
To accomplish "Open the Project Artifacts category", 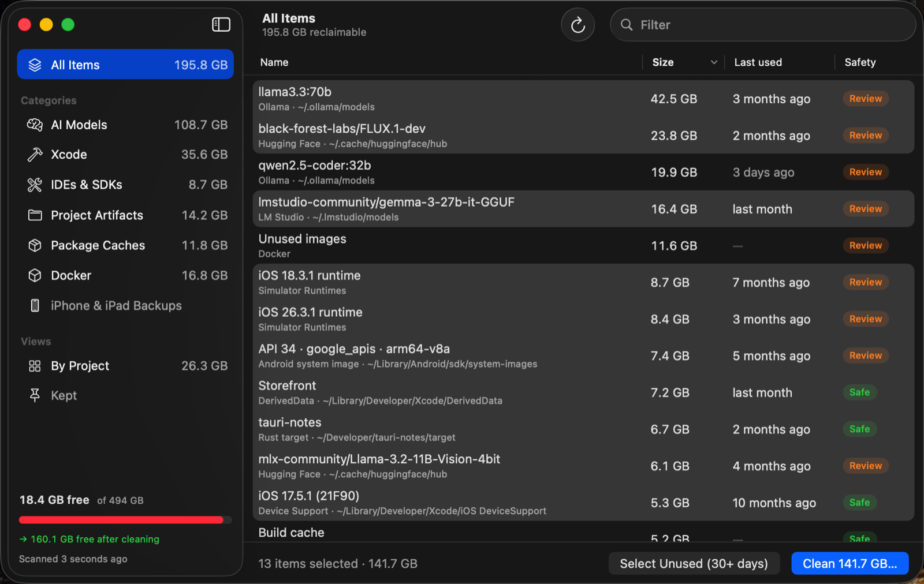I will point(125,215).
